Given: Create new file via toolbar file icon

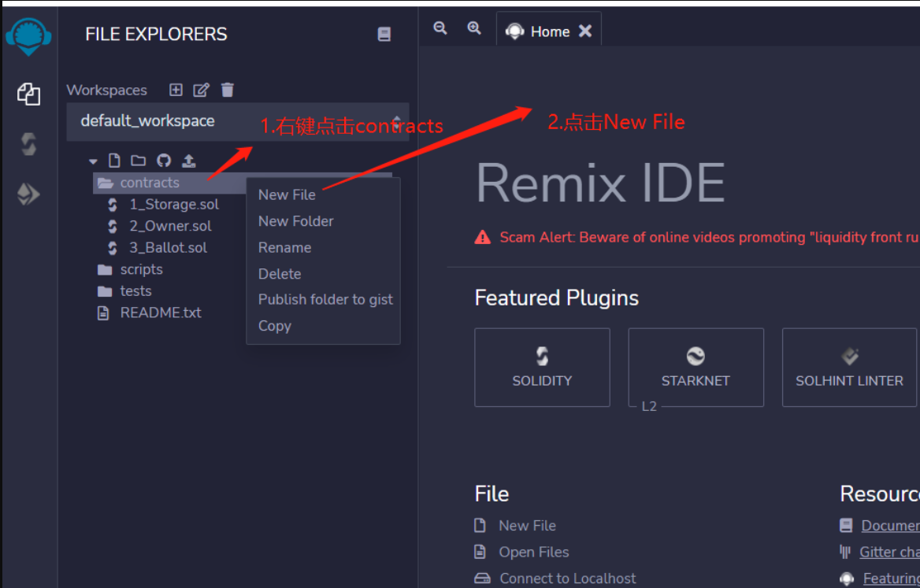Looking at the screenshot, I should tap(114, 161).
